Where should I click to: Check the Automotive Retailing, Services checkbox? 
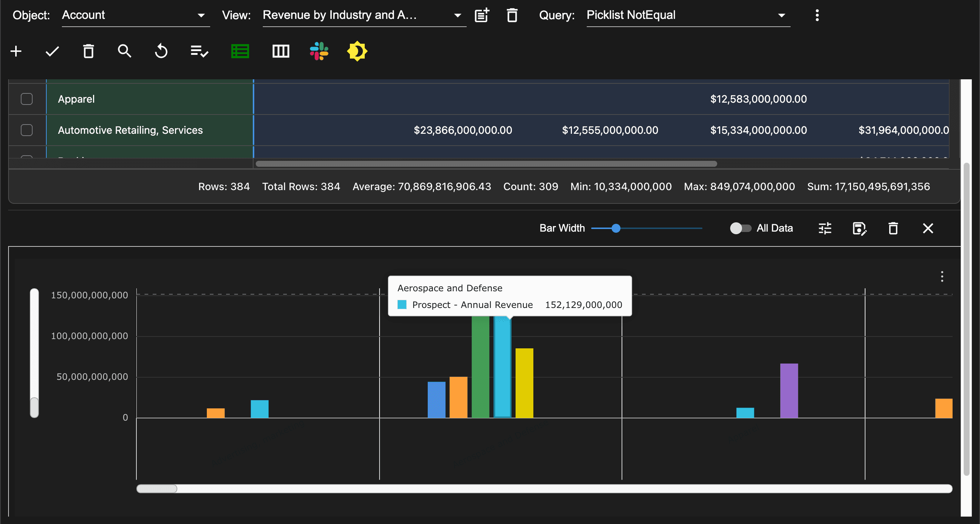pyautogui.click(x=27, y=130)
